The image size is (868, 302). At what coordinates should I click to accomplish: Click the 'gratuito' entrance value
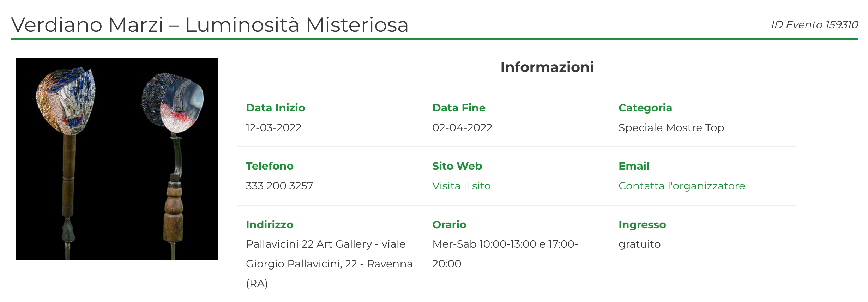click(639, 244)
